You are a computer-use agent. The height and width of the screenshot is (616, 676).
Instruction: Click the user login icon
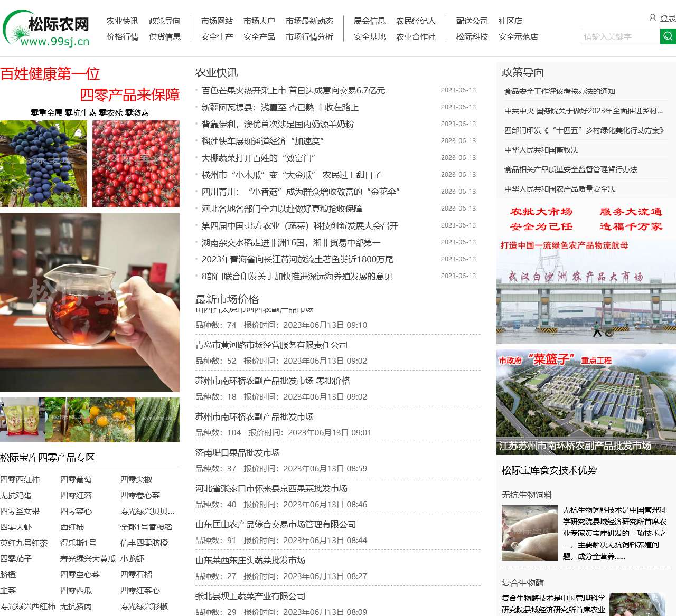(x=653, y=18)
